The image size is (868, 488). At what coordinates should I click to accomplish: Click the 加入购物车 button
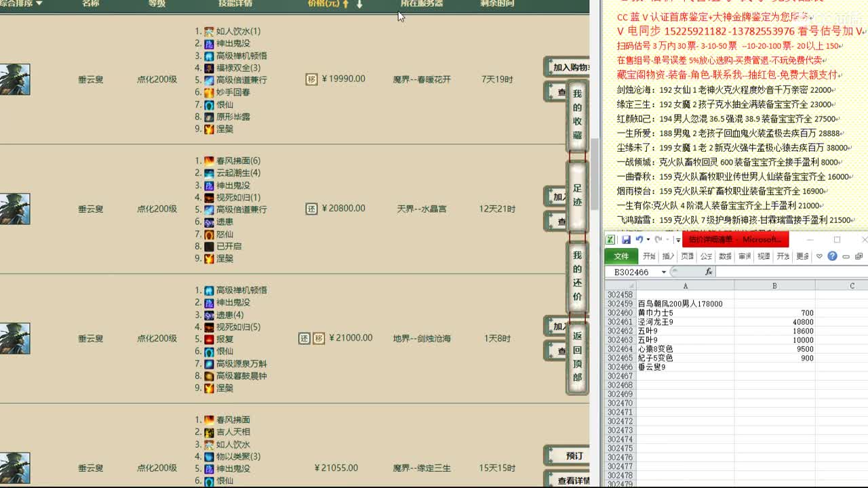[568, 66]
